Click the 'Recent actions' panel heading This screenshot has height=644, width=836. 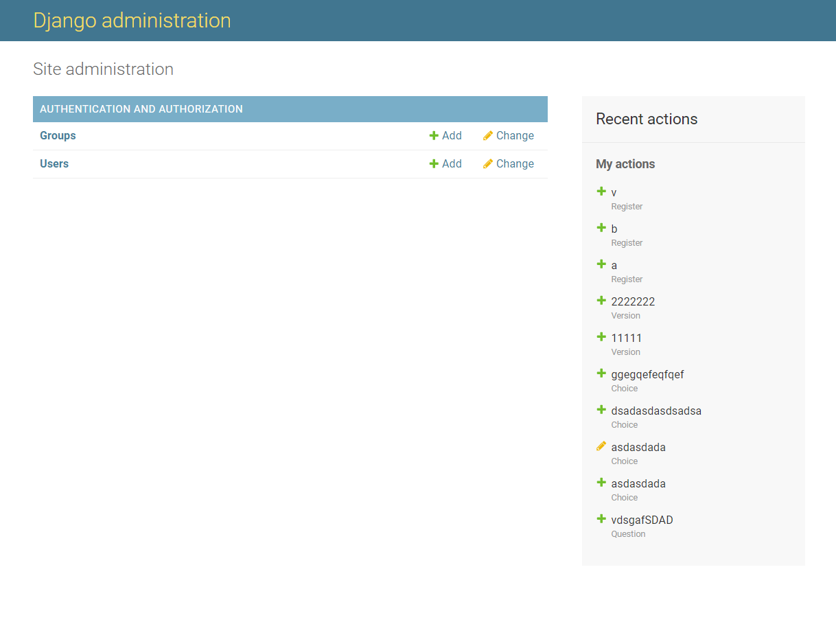tap(647, 119)
